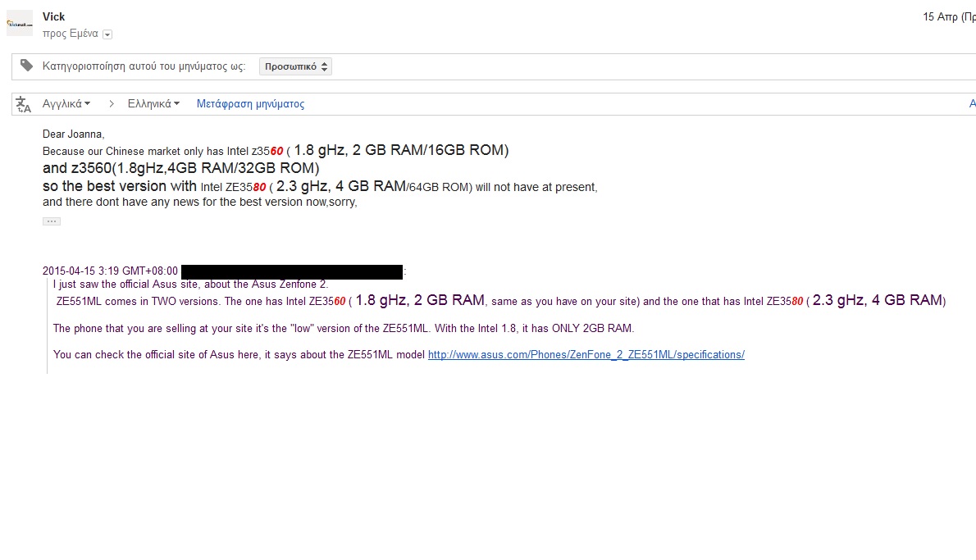Show trimmed content with the ellipsis button
This screenshot has height=560, width=976.
click(52, 221)
